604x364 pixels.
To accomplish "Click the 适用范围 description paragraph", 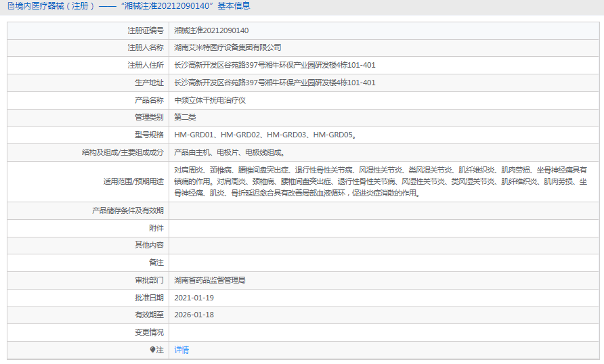I will 381,181.
